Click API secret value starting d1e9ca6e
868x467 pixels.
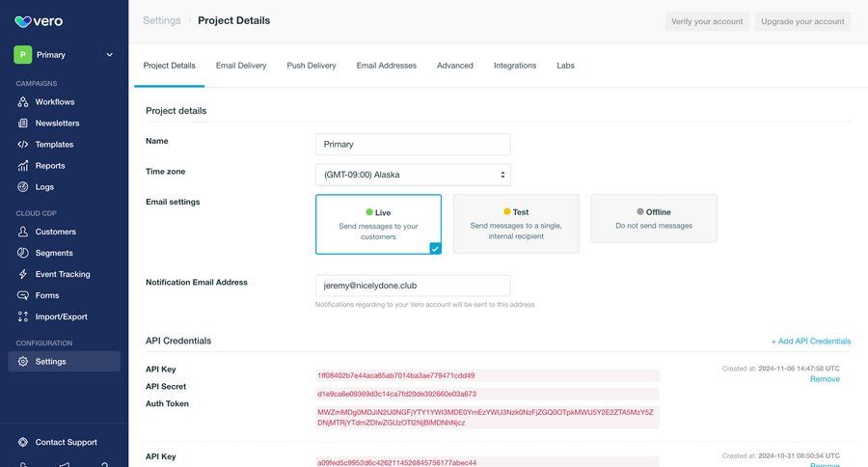(x=487, y=394)
